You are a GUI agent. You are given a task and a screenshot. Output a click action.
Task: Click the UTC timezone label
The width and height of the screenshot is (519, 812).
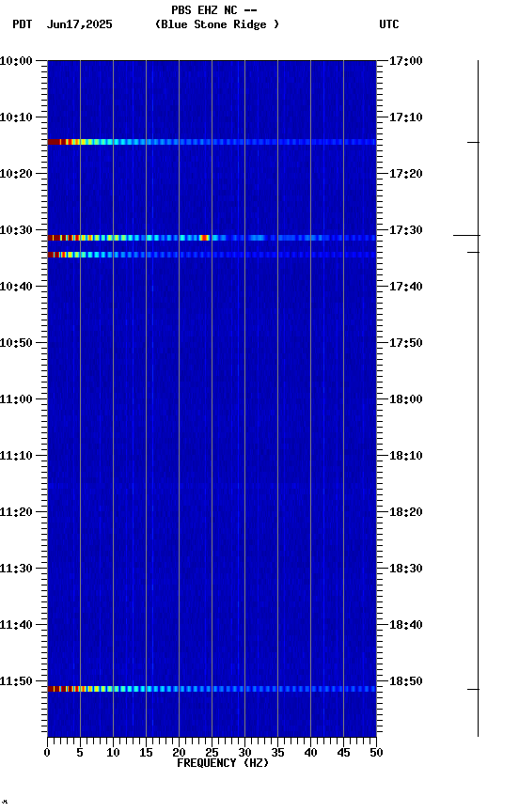coord(389,24)
